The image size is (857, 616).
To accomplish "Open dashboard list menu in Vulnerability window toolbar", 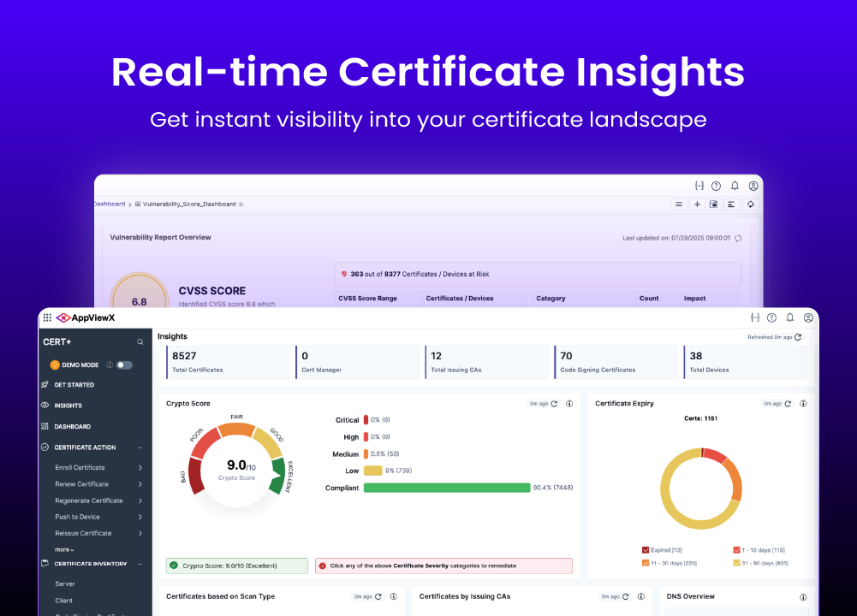I will (679, 204).
